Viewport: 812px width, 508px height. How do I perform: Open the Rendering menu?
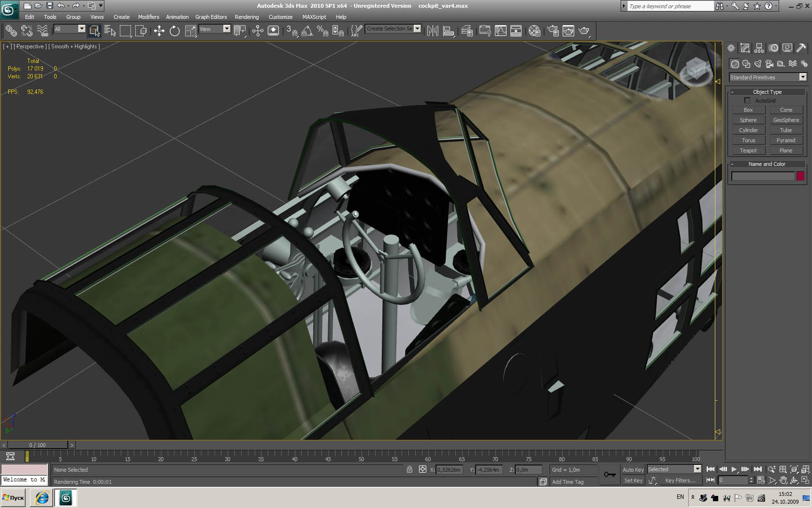tap(246, 17)
